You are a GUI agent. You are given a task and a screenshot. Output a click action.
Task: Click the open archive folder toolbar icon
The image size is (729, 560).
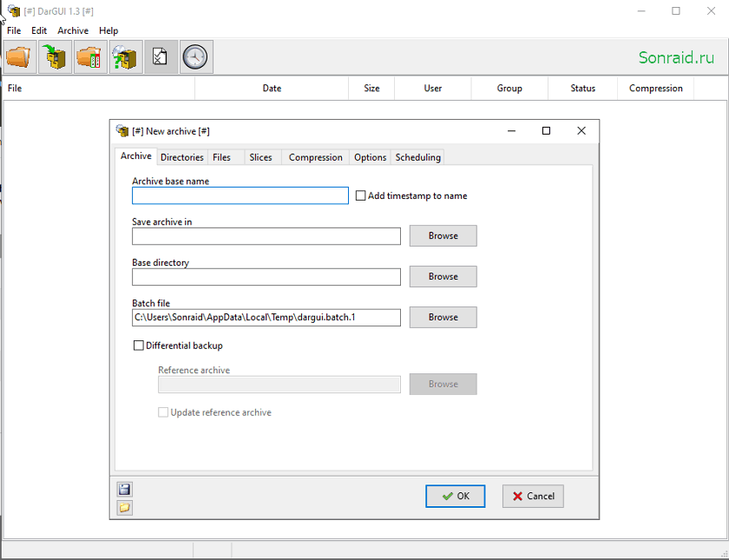(x=20, y=57)
